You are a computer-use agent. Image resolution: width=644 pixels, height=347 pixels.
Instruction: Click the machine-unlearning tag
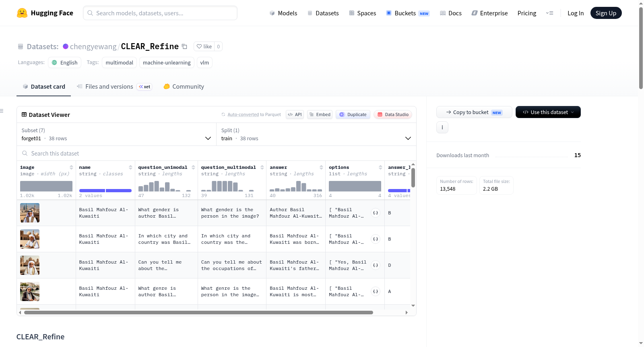(167, 62)
